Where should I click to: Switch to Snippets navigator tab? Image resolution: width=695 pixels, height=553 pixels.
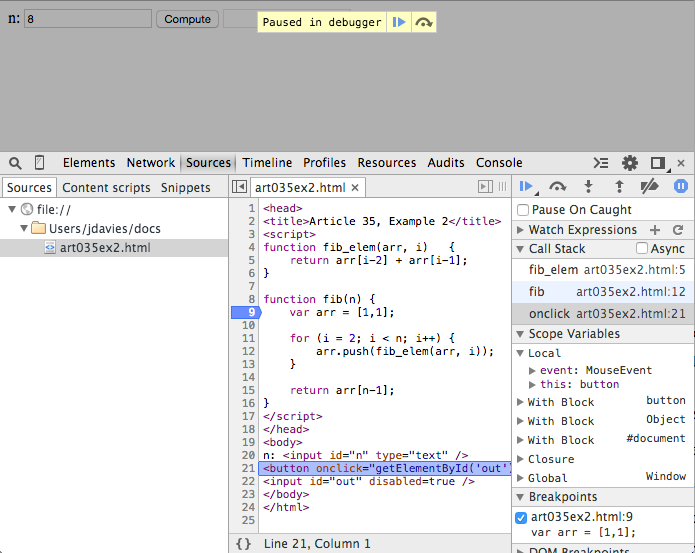[x=185, y=188]
